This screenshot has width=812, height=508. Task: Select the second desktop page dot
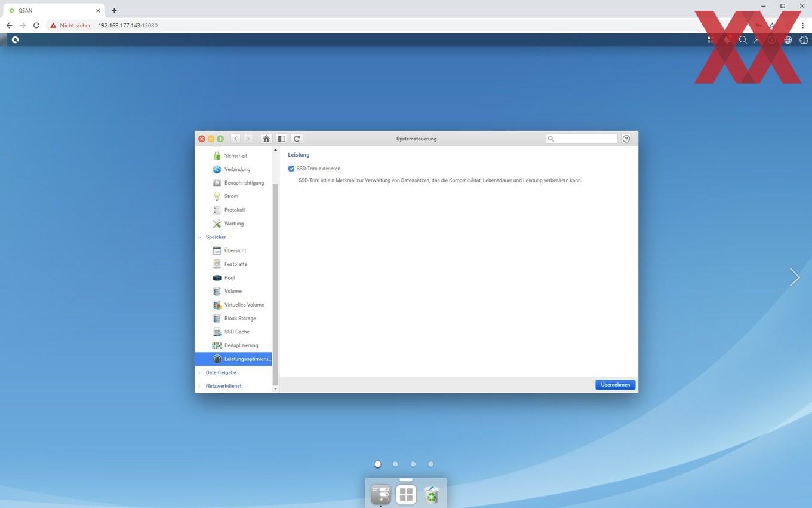[x=395, y=464]
